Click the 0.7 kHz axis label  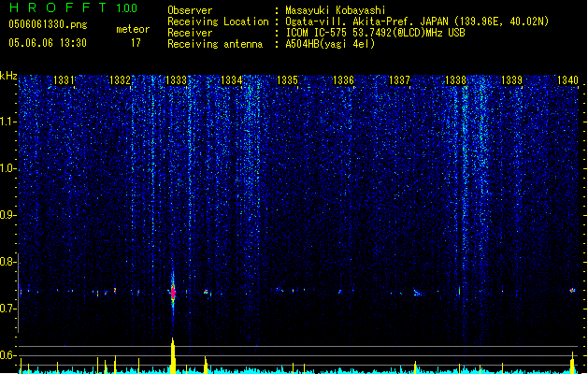tap(7, 309)
